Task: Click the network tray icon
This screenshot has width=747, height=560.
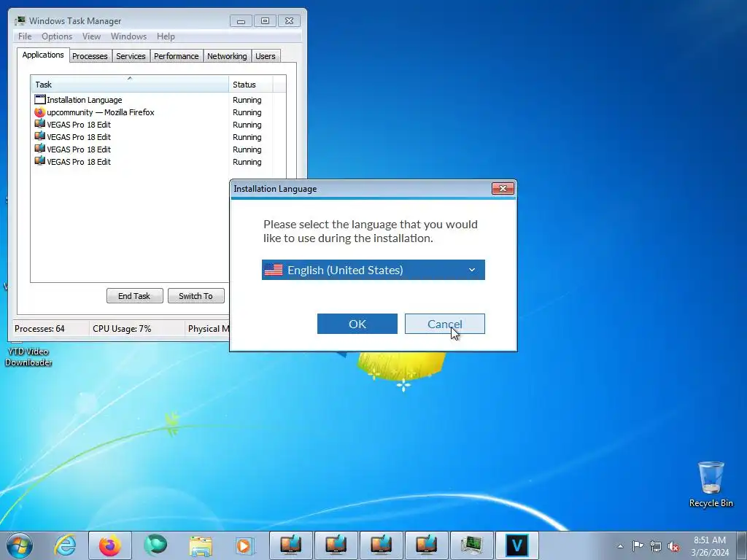Action: coord(656,546)
